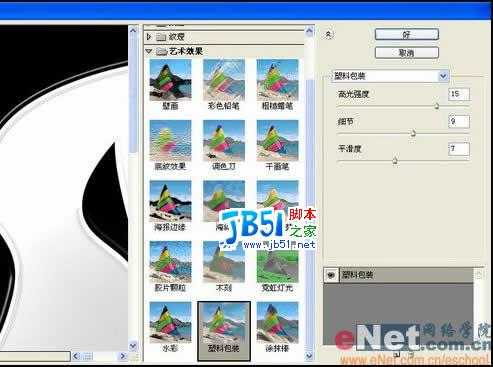Viewport: 493px width, 367px height.
Task: Apply the 胶片颗粒 film grain filter
Action: coord(170,262)
